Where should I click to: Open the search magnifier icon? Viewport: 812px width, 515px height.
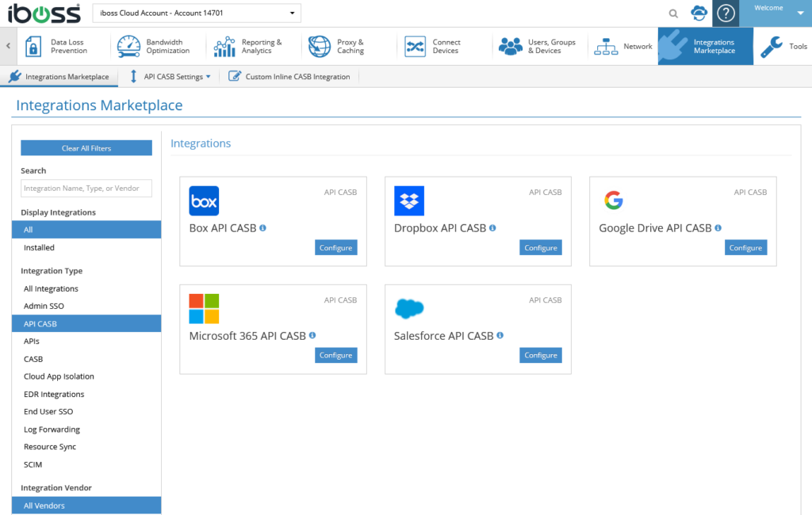(x=673, y=13)
